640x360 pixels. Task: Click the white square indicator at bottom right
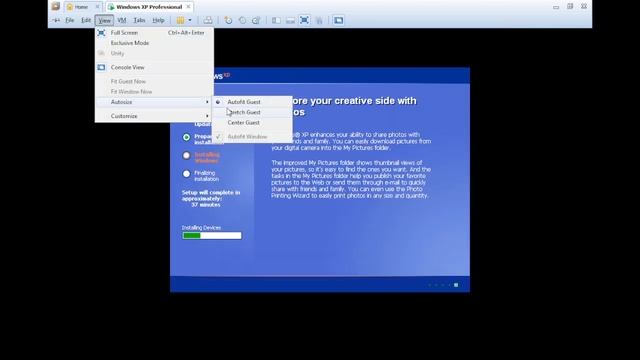pos(456,285)
